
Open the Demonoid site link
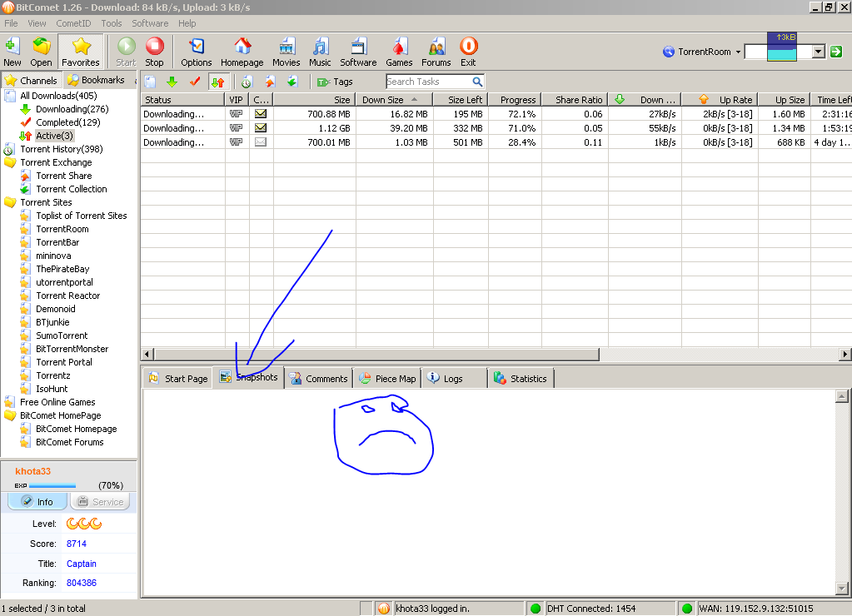click(x=56, y=309)
